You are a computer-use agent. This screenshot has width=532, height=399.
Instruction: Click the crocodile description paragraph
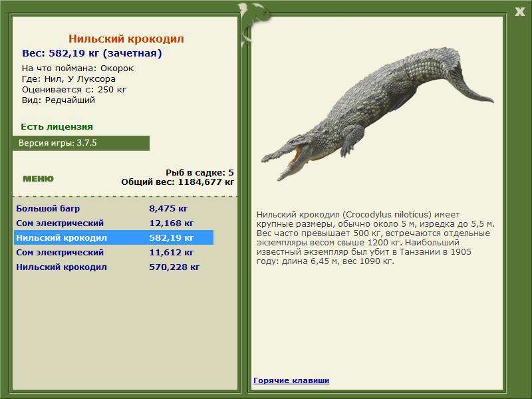[x=376, y=238]
